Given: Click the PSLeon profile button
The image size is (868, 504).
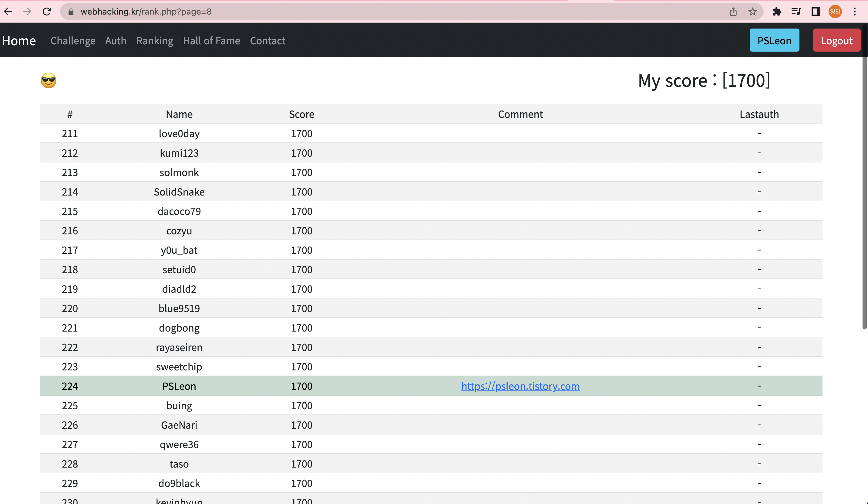Looking at the screenshot, I should coord(774,40).
